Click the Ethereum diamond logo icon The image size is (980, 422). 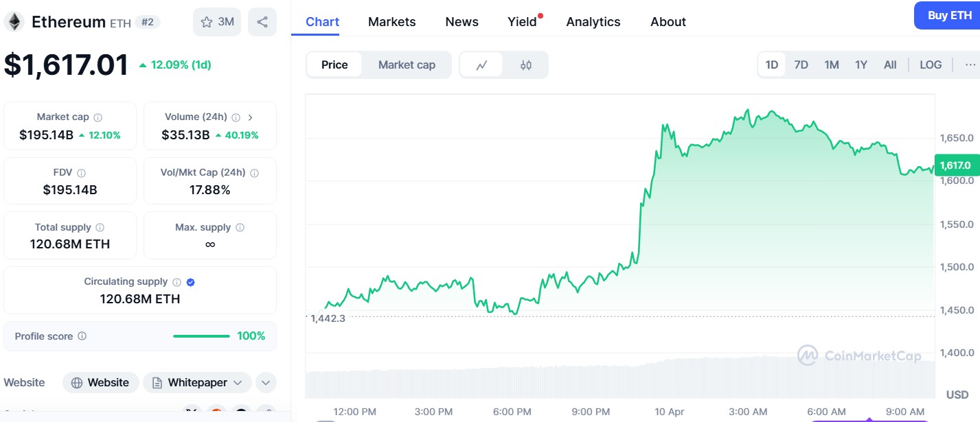coord(13,22)
